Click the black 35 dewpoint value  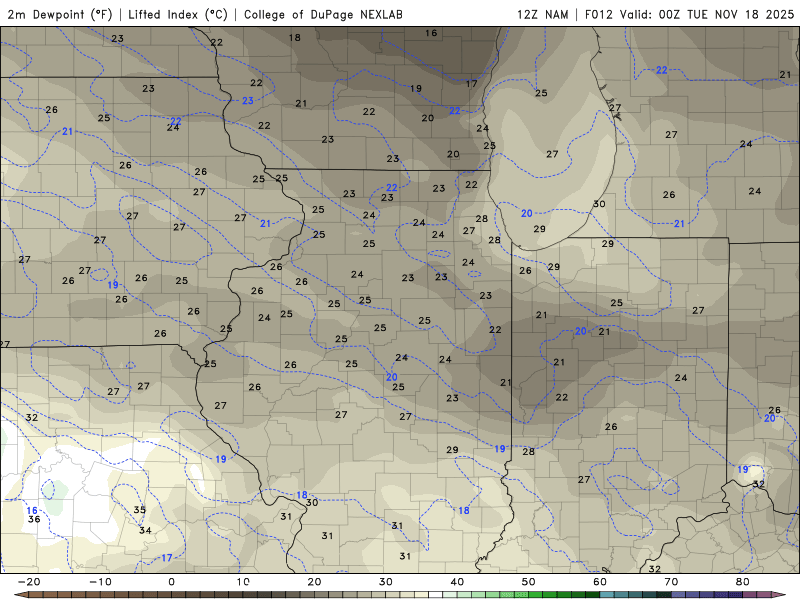pos(140,510)
